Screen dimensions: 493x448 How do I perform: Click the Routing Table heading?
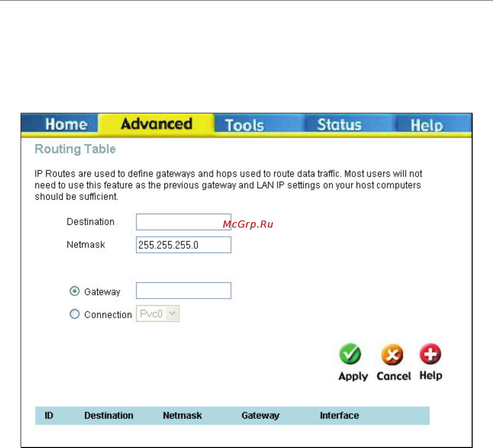pyautogui.click(x=75, y=149)
